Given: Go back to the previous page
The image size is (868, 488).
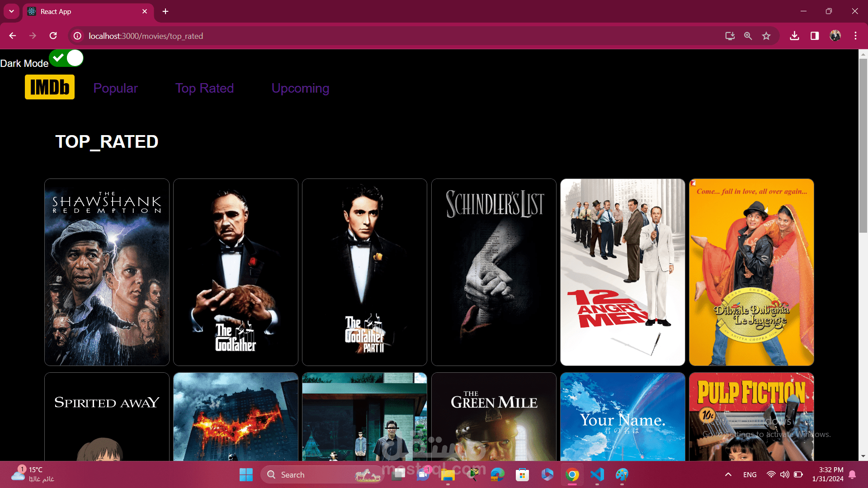Looking at the screenshot, I should point(13,36).
